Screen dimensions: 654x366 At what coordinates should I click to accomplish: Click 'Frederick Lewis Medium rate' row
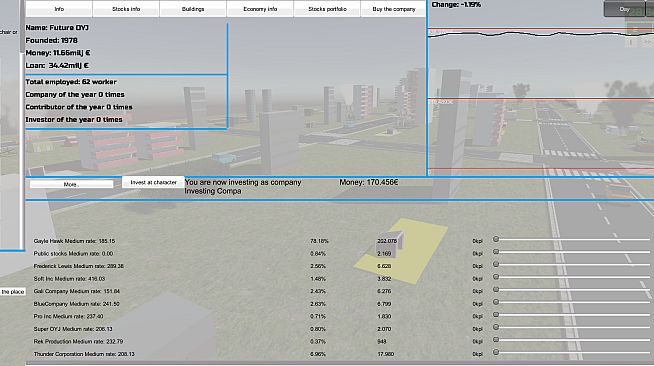[x=78, y=266]
